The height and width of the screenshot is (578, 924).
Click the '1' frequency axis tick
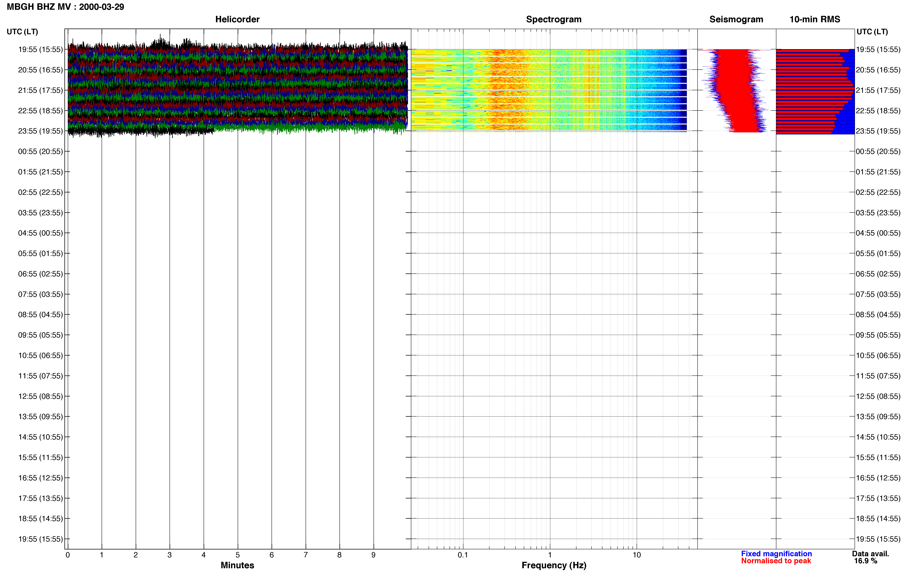tap(550, 555)
